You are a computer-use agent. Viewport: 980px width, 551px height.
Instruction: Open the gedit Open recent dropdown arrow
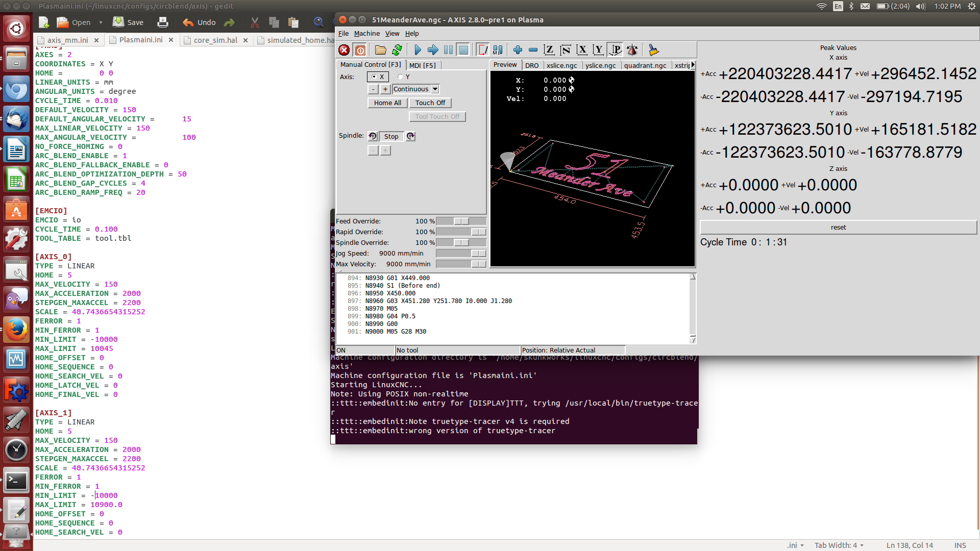(x=101, y=22)
